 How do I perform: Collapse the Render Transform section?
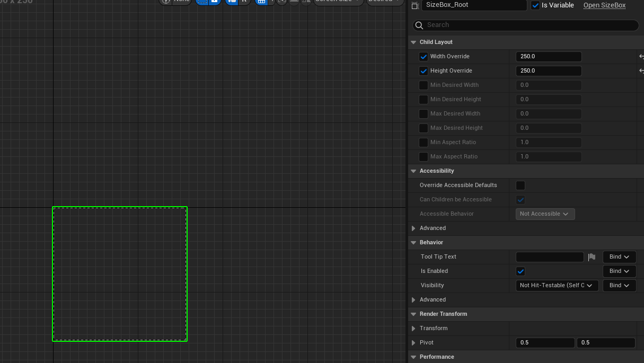coord(413,314)
